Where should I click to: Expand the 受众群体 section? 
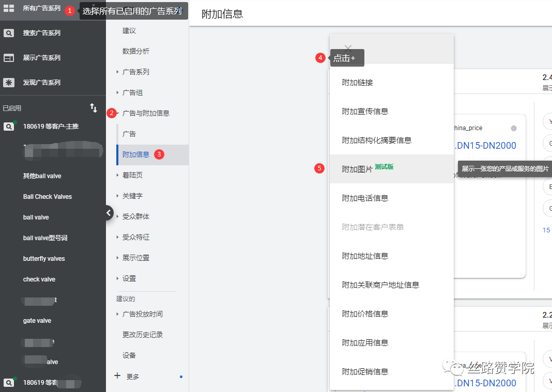118,216
